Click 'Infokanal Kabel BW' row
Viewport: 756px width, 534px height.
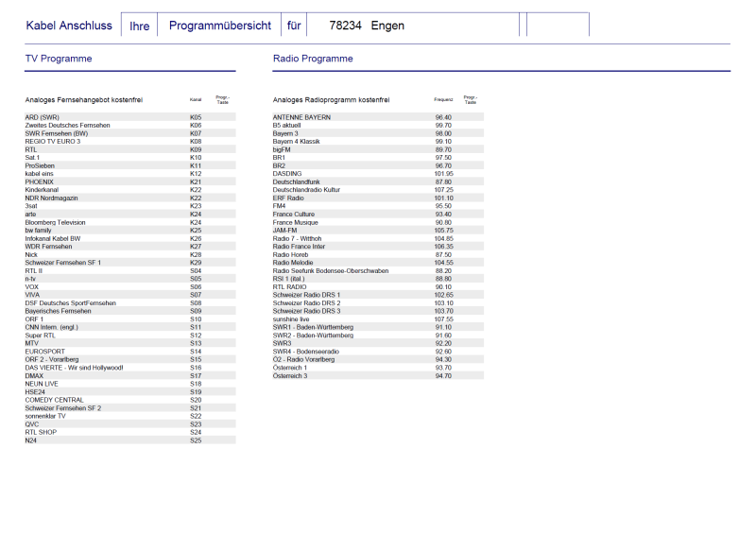click(x=130, y=238)
